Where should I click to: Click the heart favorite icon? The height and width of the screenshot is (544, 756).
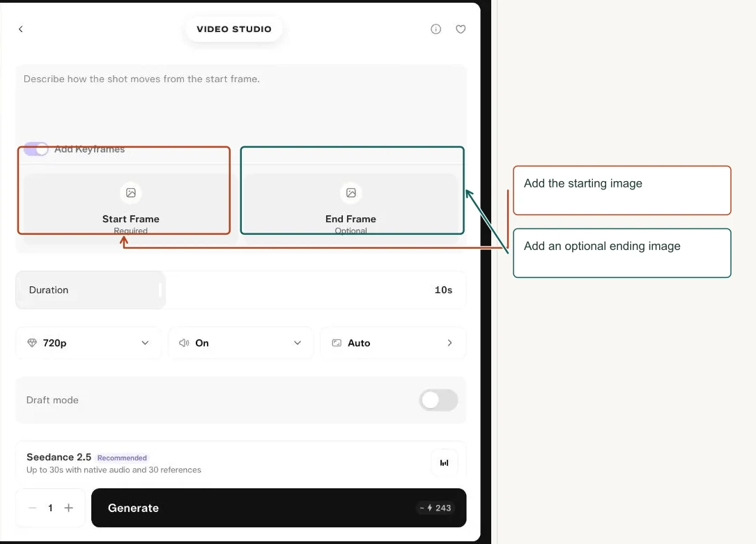461,29
